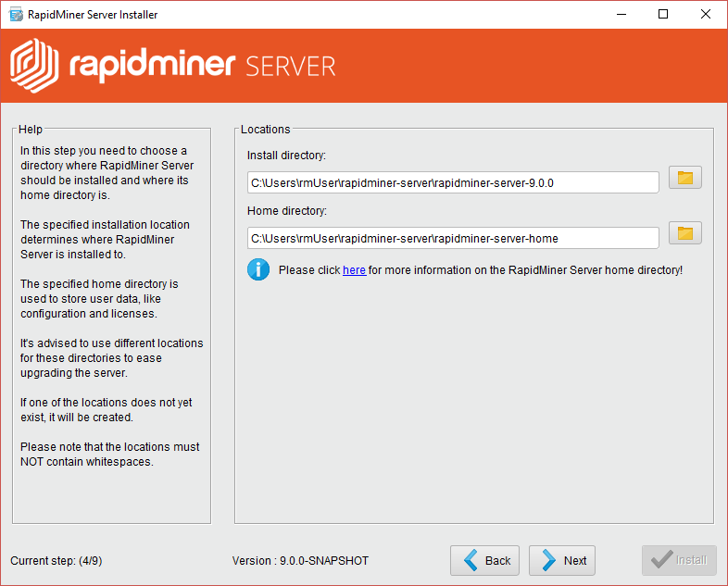This screenshot has width=728, height=586.
Task: Open the 'here' home directory info link
Action: [x=354, y=270]
